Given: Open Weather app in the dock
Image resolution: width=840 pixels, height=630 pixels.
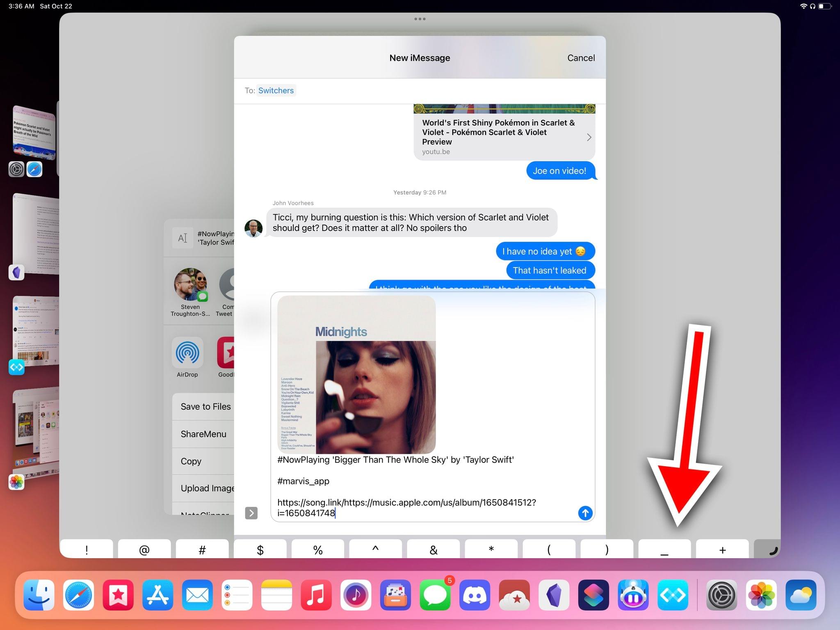Looking at the screenshot, I should [801, 595].
